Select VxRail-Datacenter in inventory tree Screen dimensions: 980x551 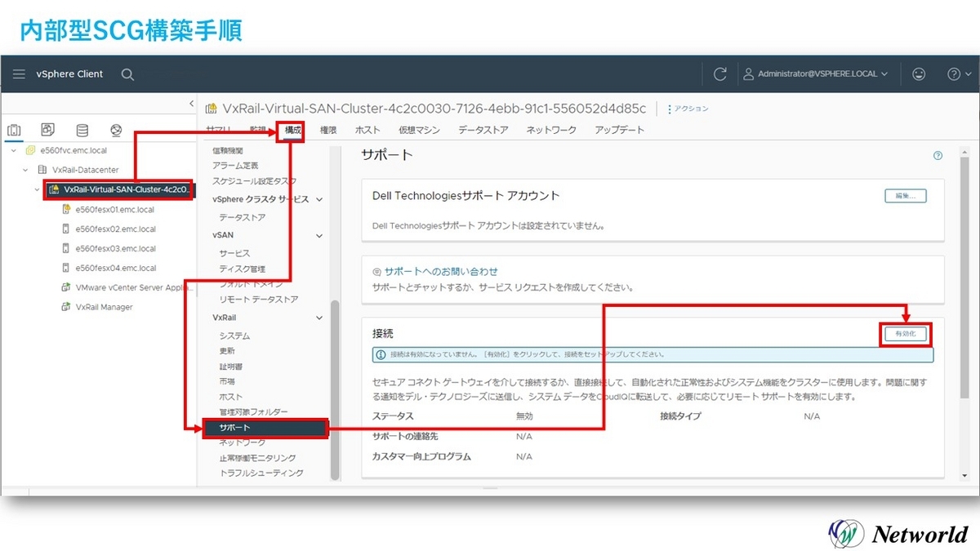coord(85,171)
